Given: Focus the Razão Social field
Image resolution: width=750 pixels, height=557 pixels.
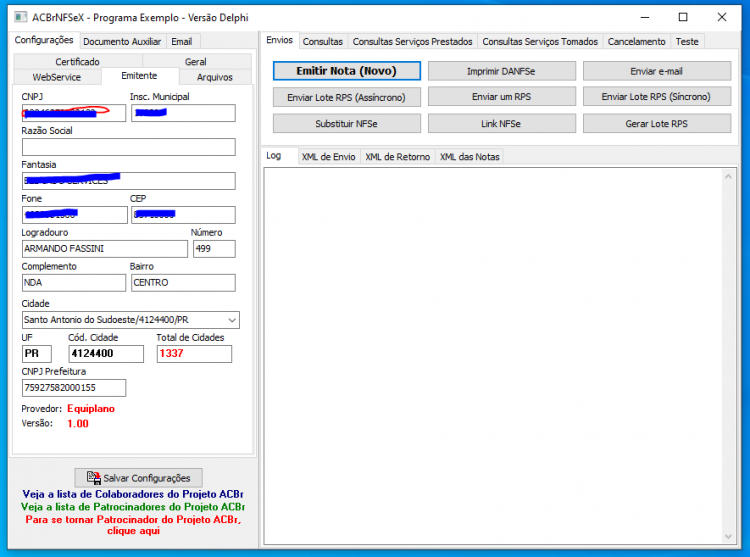Looking at the screenshot, I should coord(129,147).
